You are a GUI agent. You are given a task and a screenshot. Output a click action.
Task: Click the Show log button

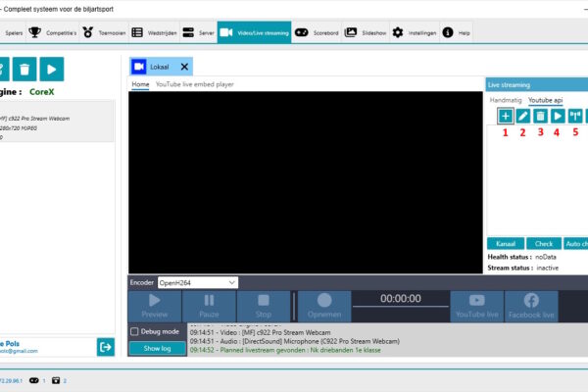pos(157,348)
